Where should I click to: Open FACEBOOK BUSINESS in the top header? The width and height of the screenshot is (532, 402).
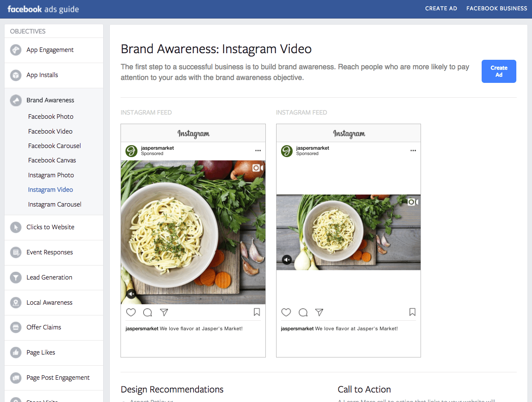(x=497, y=8)
